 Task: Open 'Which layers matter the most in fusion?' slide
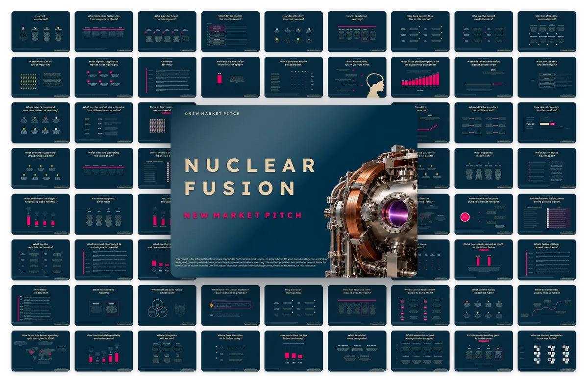point(230,32)
